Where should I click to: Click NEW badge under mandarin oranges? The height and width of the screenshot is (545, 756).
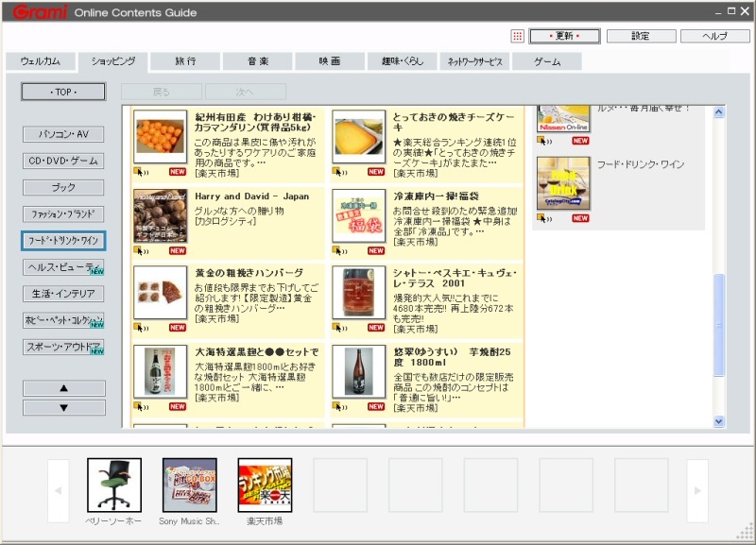[x=178, y=172]
